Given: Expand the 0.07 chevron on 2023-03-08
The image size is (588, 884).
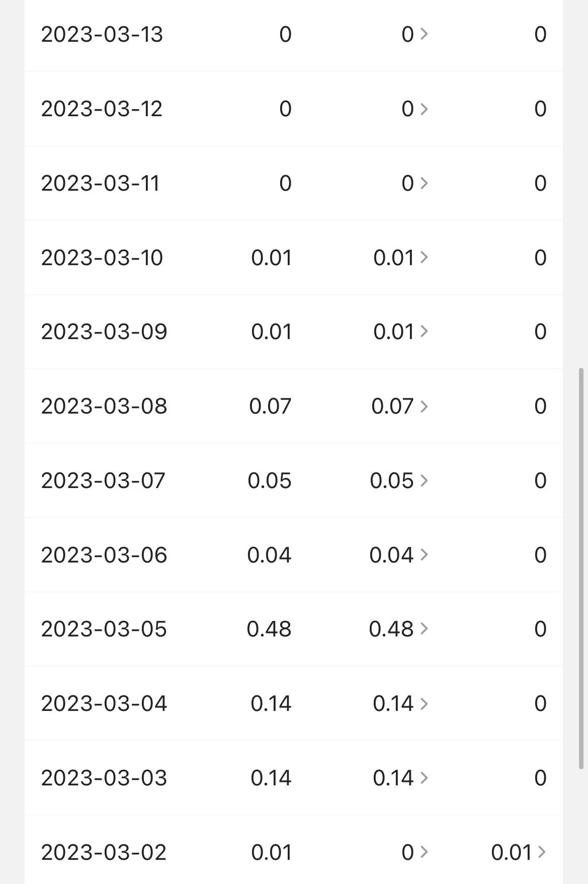Looking at the screenshot, I should pos(424,406).
